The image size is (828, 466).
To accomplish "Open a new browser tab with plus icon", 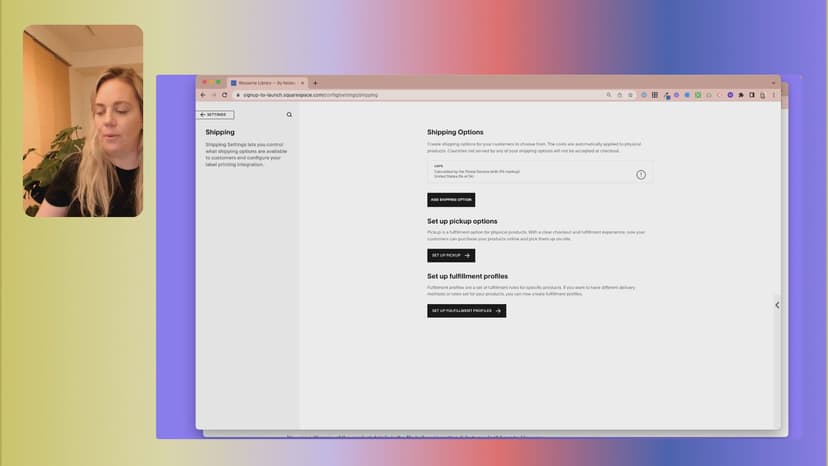I will pos(315,83).
